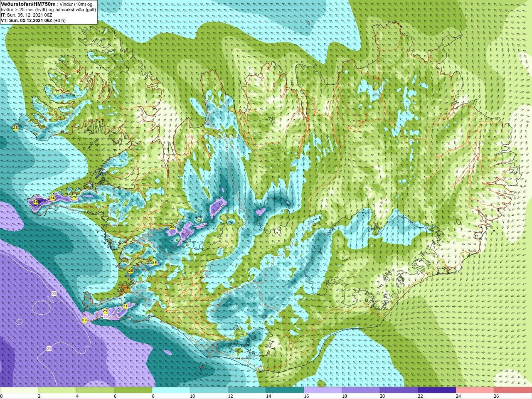Pick the salmon legend swatch above 26
This screenshot has height=399, width=532.
click(x=513, y=390)
